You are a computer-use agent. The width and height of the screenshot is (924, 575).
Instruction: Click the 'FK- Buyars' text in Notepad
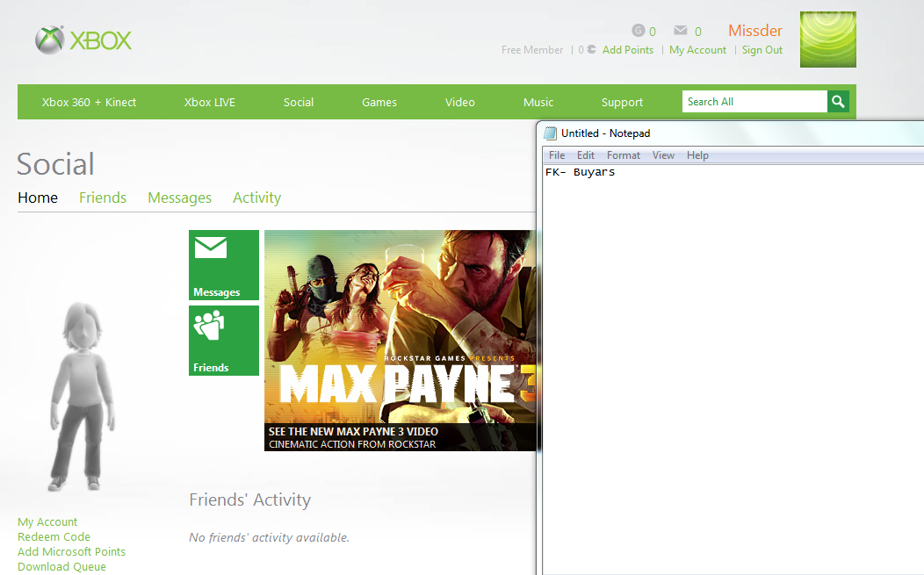[x=580, y=172]
